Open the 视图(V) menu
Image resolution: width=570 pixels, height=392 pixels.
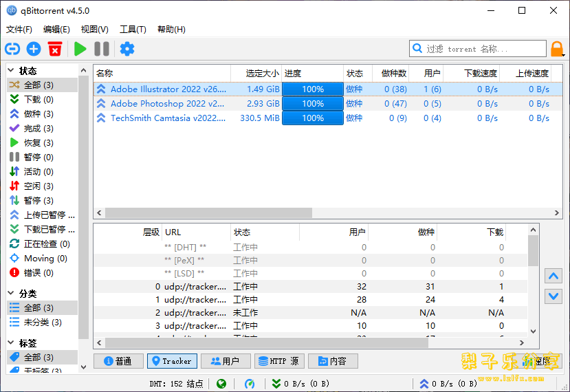point(94,30)
